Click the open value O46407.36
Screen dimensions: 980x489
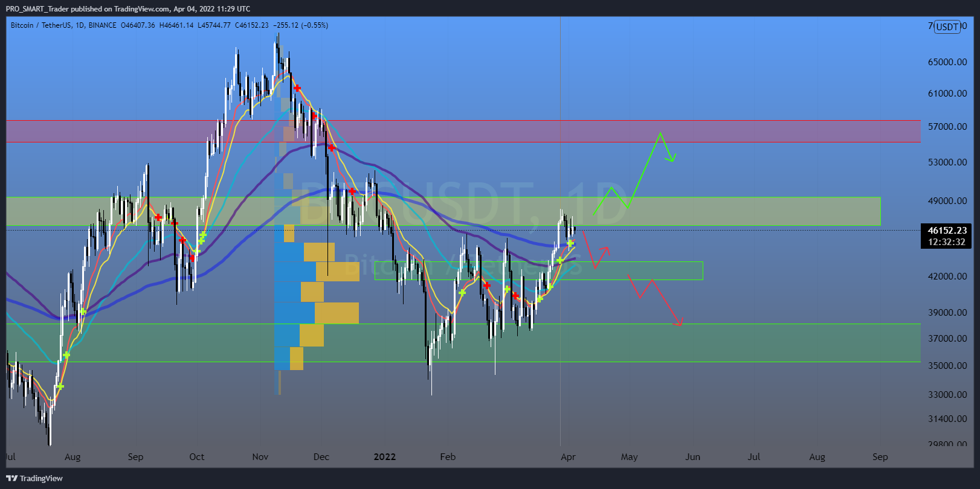coord(138,25)
